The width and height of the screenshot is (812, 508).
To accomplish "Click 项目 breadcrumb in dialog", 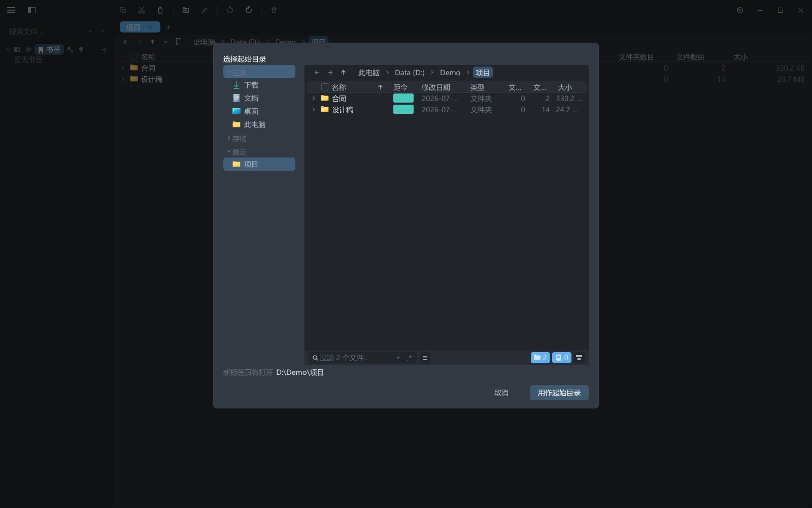I will point(483,73).
